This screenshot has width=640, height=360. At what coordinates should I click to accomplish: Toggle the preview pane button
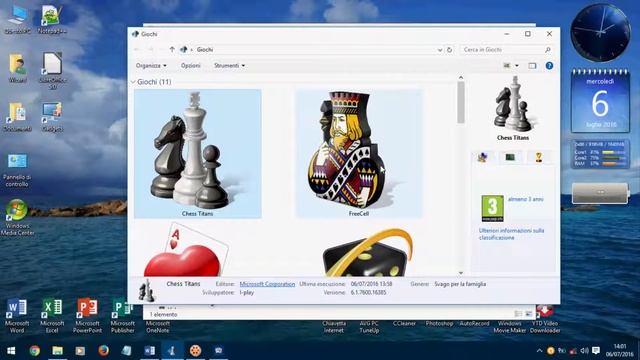(532, 65)
